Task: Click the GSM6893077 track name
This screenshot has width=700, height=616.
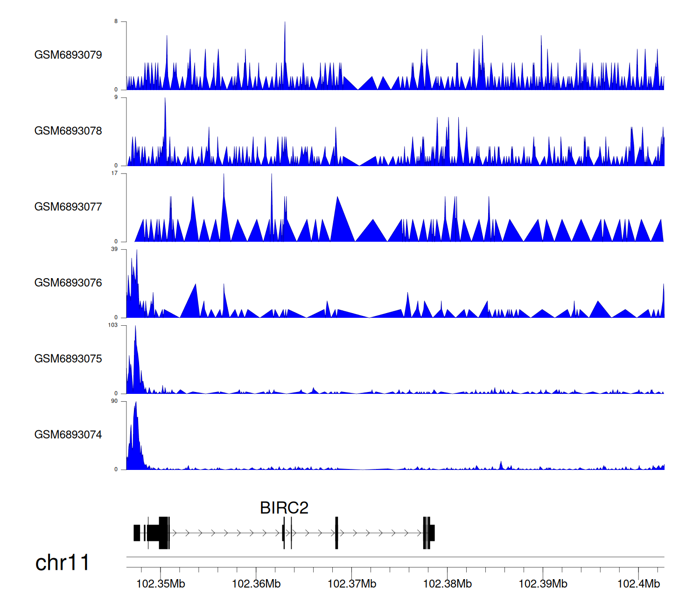Action: pos(68,207)
